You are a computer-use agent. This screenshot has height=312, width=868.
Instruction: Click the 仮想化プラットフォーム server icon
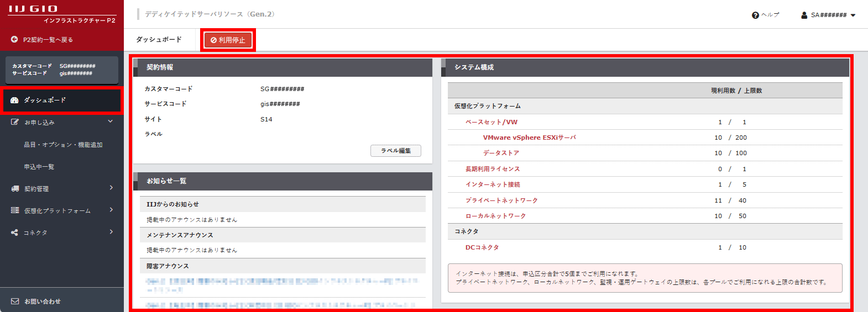pos(15,210)
